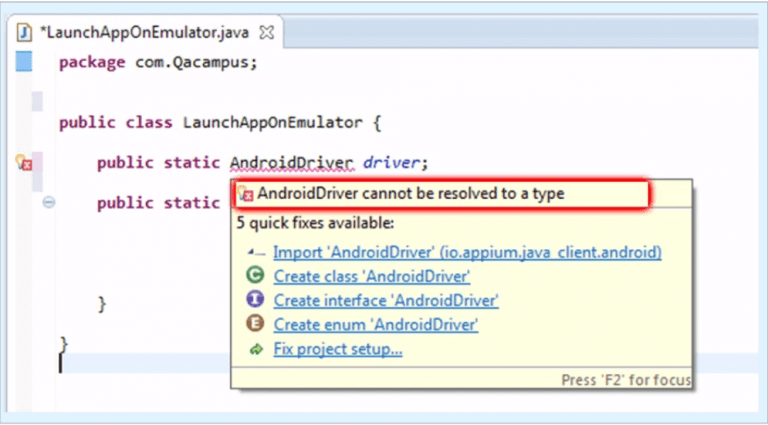Select the Create class 'AndroidDriver' quick fix

pyautogui.click(x=371, y=276)
